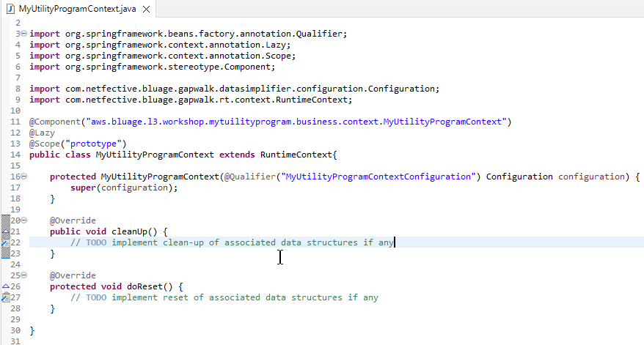This screenshot has width=644, height=345.
Task: Click the TODO task marker on line 27
Action: coord(5,297)
